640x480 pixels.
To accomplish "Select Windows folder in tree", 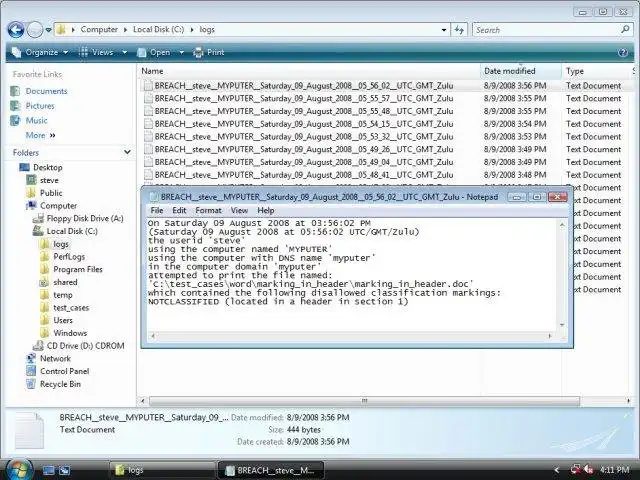I will click(x=70, y=333).
